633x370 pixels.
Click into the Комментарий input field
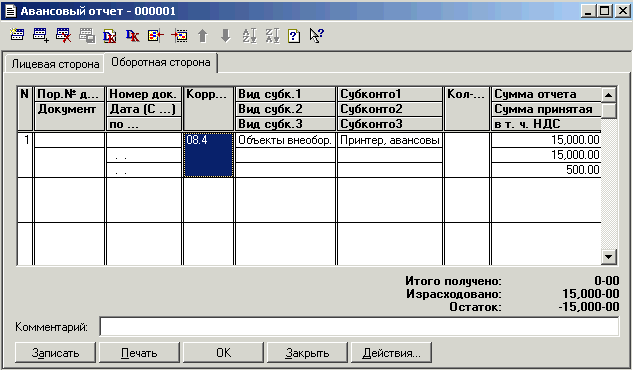[x=359, y=326]
